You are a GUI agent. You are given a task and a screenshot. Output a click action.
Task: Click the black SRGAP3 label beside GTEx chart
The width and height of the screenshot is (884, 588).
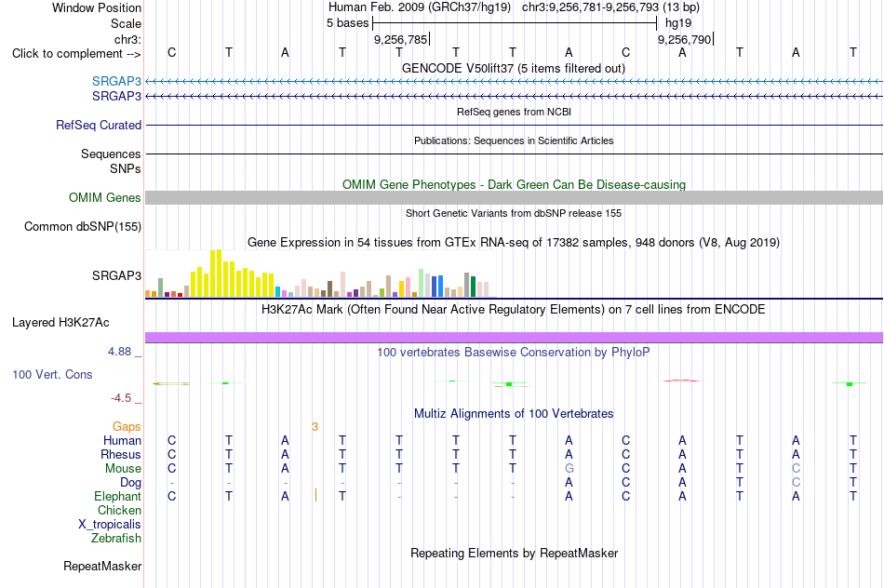116,275
